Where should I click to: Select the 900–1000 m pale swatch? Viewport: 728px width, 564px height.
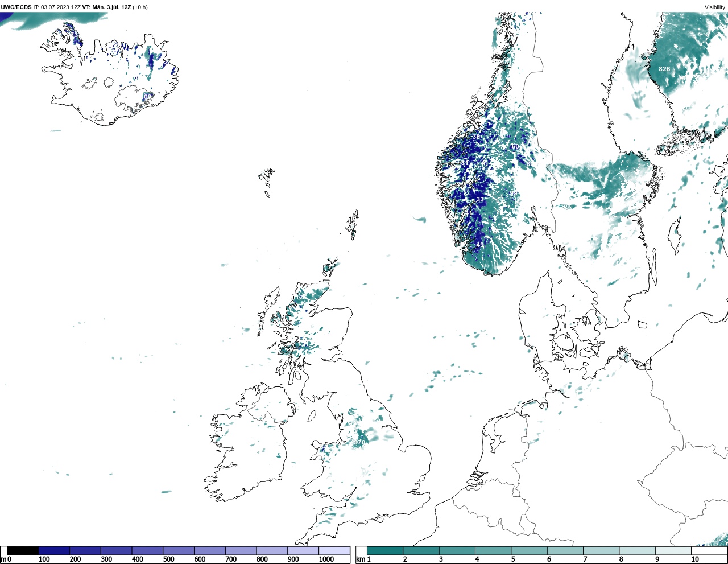point(303,550)
